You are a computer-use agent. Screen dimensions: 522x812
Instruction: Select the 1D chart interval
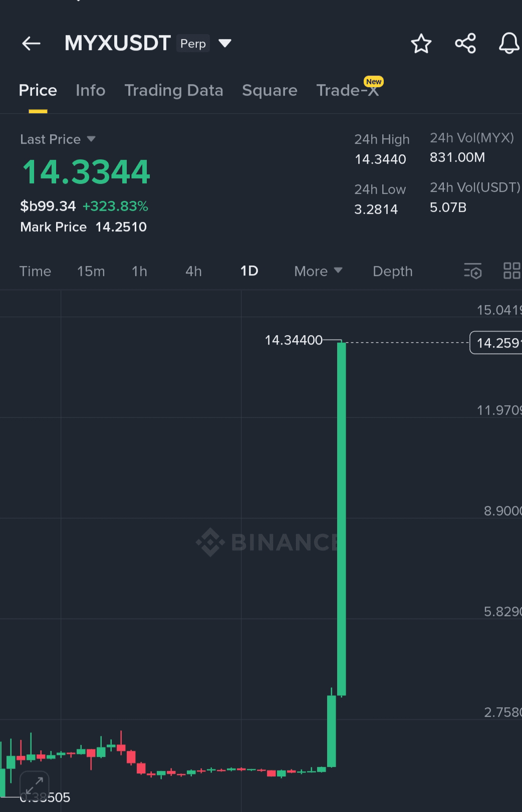click(x=249, y=271)
